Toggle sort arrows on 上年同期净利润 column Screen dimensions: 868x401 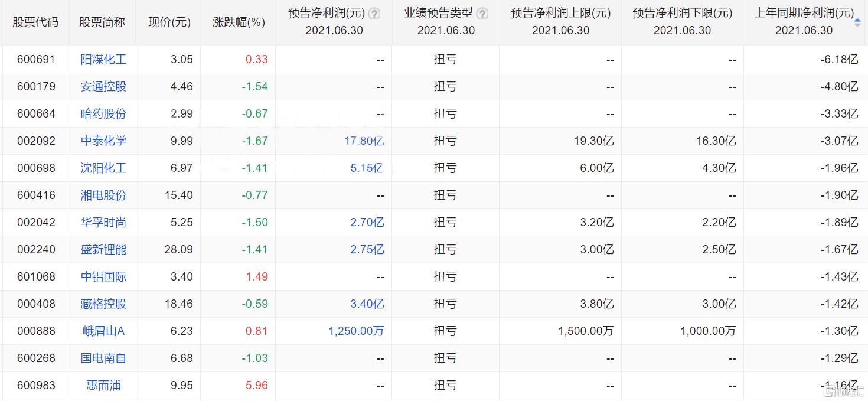(x=857, y=22)
